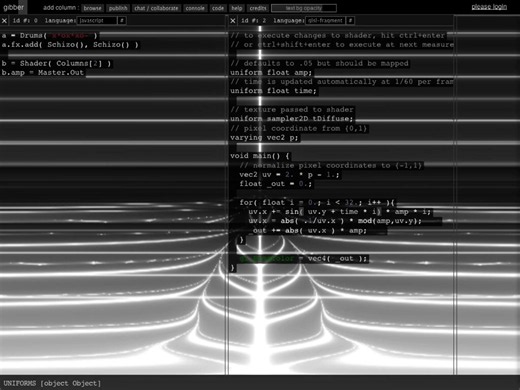Viewport: 520px width, 390px height.
Task: Add a new code column
Action: pos(218,8)
